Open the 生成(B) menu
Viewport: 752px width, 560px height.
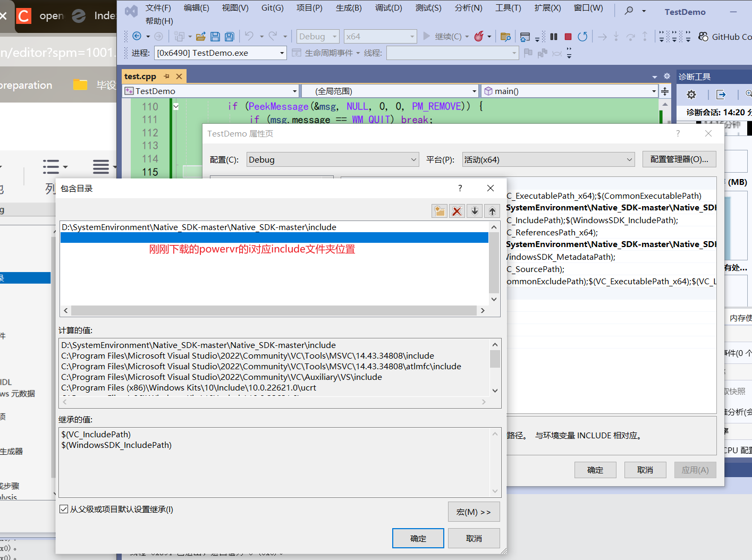[349, 8]
